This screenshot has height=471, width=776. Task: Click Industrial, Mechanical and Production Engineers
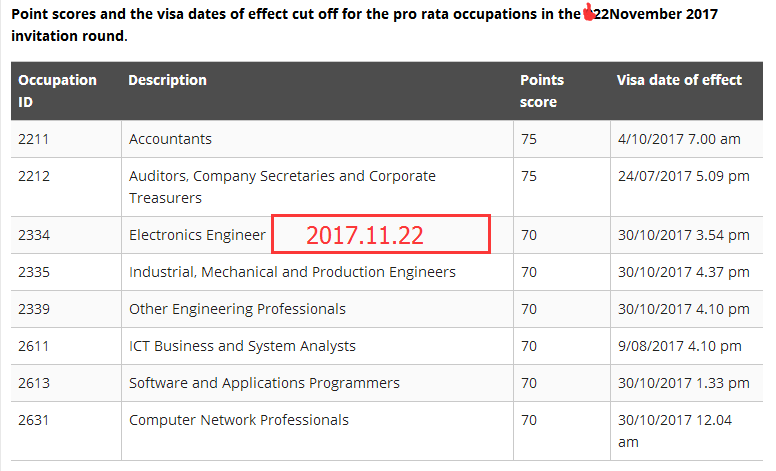click(292, 272)
